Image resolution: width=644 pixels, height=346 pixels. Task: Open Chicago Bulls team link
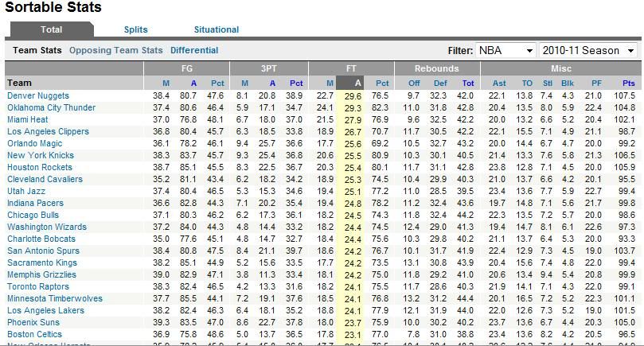coord(33,215)
